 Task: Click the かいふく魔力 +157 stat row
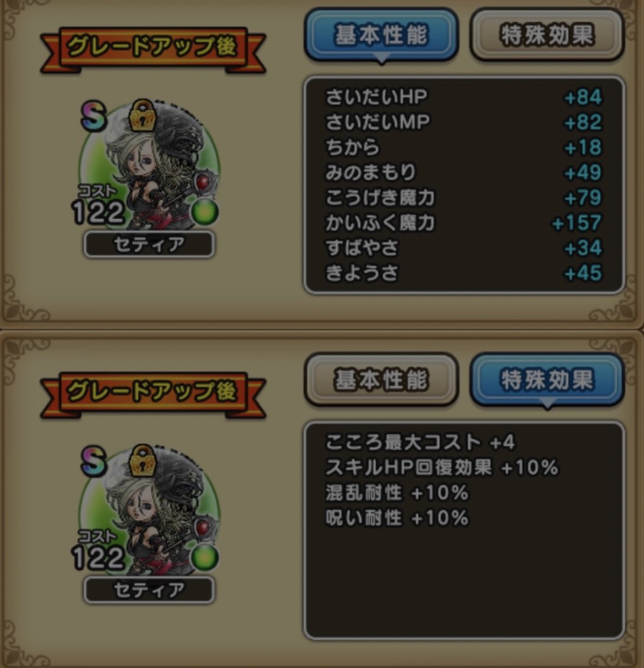point(464,223)
